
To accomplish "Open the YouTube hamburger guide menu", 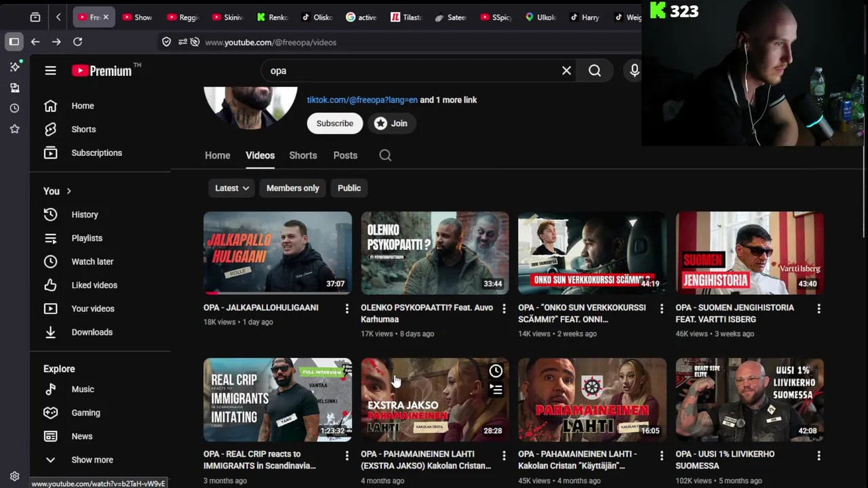I will coord(50,70).
